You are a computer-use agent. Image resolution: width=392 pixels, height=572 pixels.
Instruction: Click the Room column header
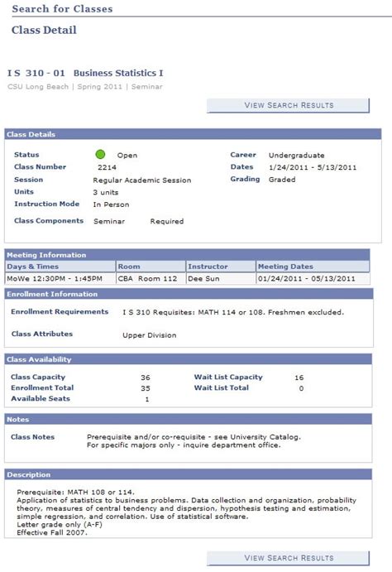(x=151, y=267)
